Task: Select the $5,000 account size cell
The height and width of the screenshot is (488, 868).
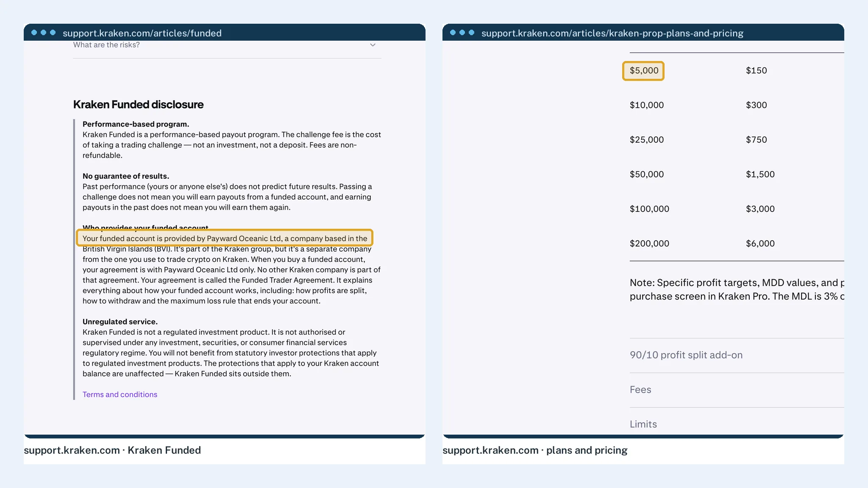Action: pos(643,71)
